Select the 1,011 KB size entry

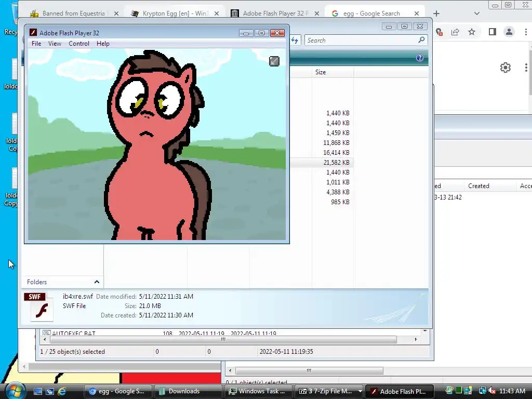(338, 182)
